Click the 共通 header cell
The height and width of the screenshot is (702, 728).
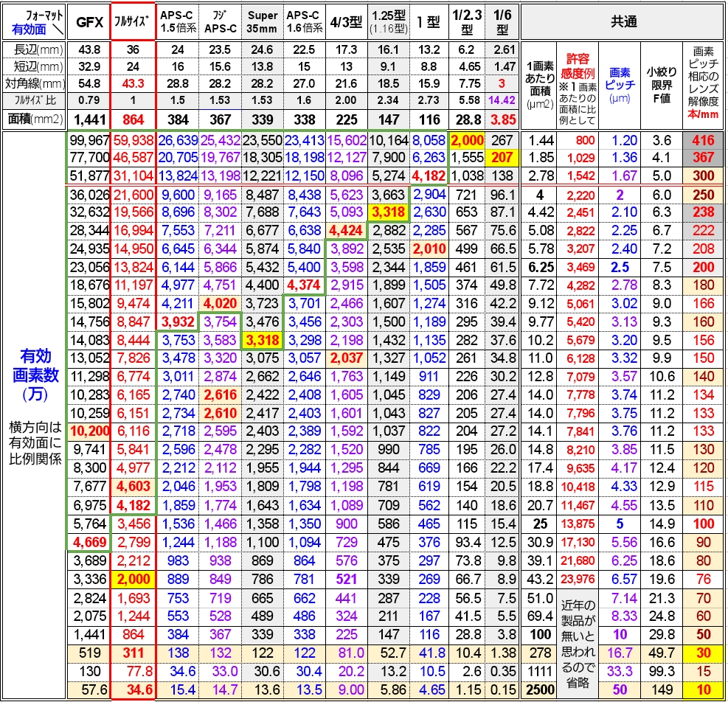coord(622,22)
